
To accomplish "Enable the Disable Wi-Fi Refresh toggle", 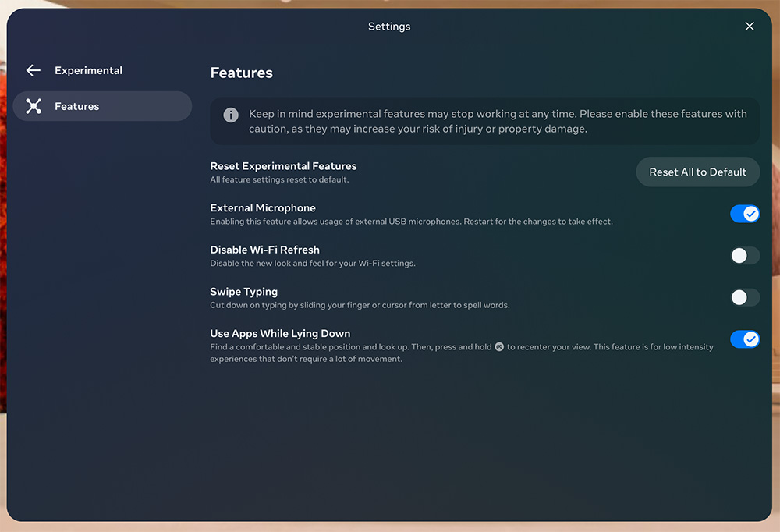I will coord(744,256).
